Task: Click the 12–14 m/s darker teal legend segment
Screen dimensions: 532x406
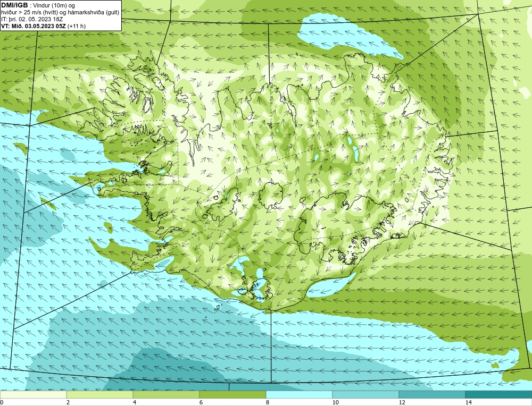Action: 432,394
